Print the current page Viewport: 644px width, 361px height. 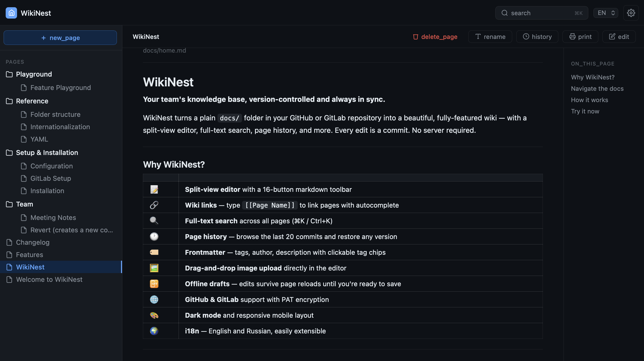[580, 37]
